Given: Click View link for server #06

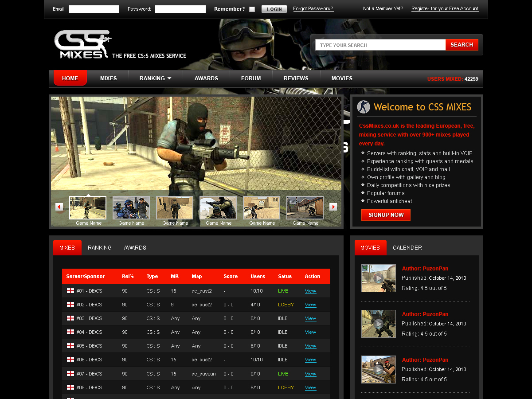Looking at the screenshot, I should click(310, 360).
